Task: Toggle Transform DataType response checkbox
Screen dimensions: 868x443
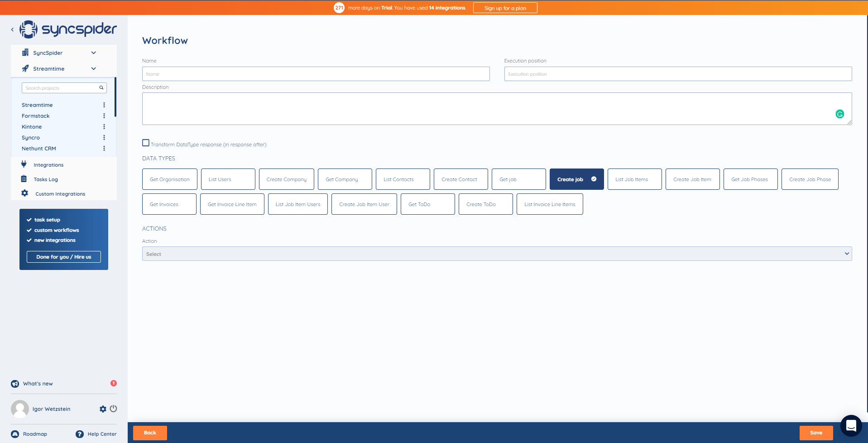Action: pyautogui.click(x=146, y=143)
